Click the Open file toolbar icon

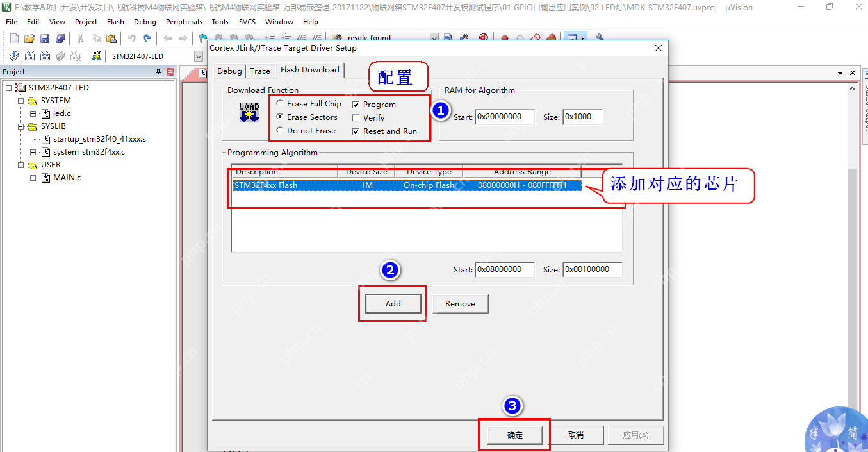point(29,38)
